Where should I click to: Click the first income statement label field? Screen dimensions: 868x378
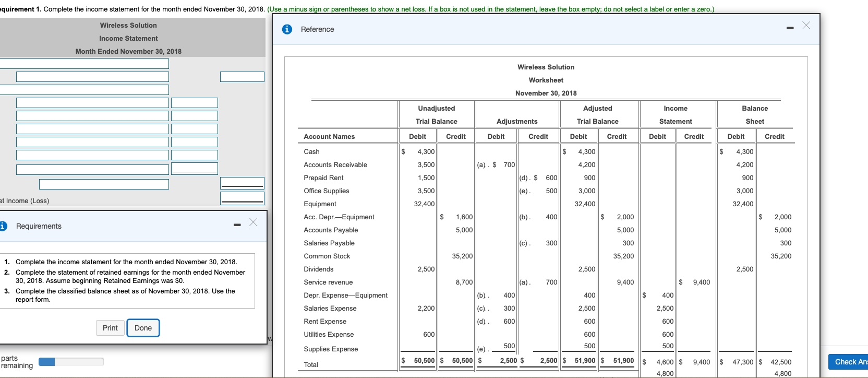[84, 64]
